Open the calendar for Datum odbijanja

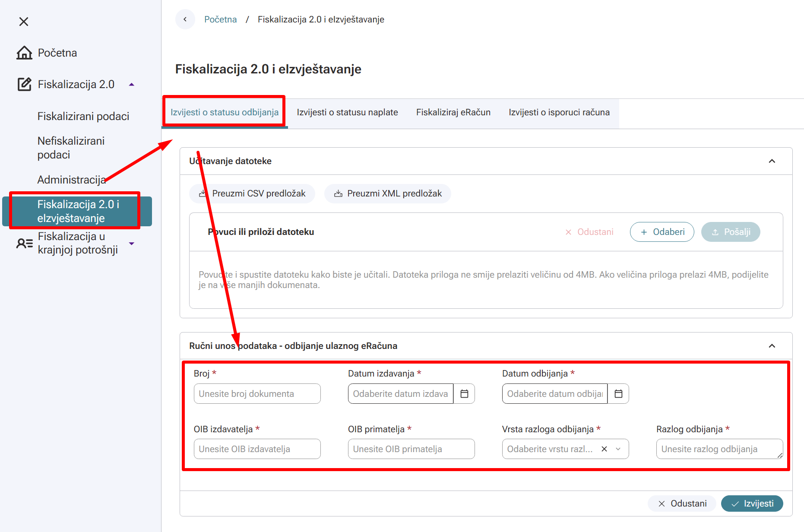[618, 394]
